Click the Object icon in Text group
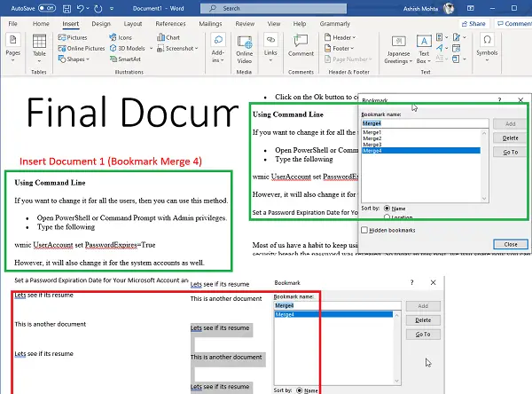Image resolution: width=532 pixels, height=394 pixels. click(456, 59)
